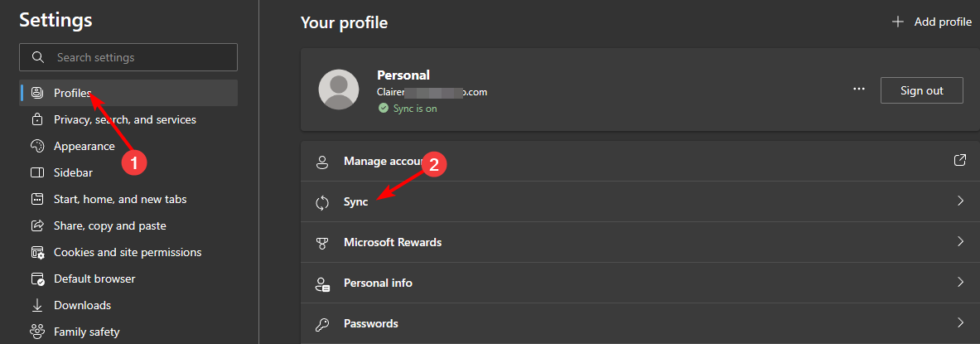Select Family safety settings
Image resolution: width=980 pixels, height=344 pixels.
[128, 332]
